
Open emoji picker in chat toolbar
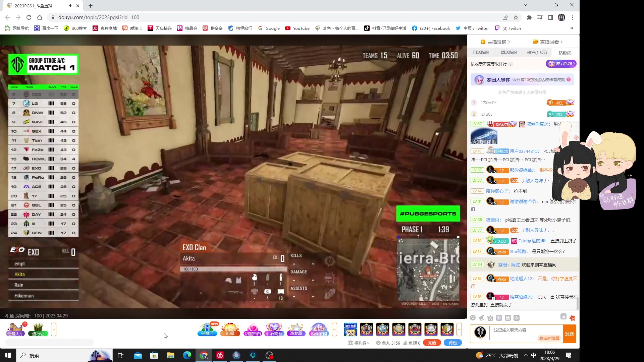(x=473, y=318)
